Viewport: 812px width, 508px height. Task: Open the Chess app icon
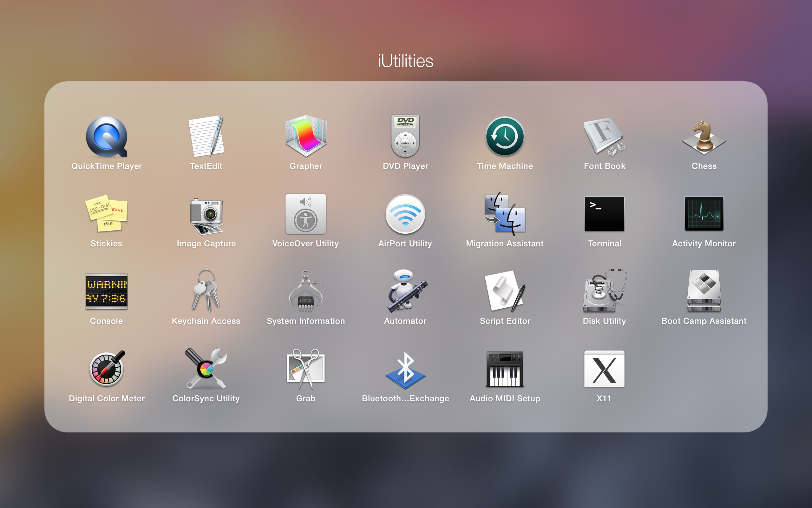click(704, 137)
